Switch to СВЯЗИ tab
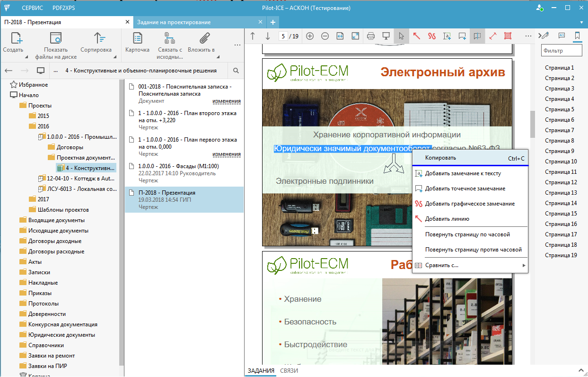Screen dimensions: 588x377 click(289, 371)
